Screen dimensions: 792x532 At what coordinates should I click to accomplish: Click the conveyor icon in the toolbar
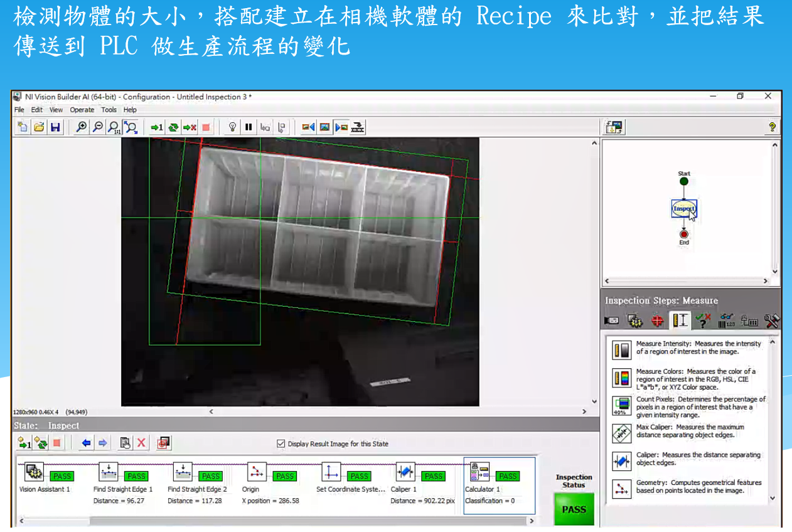pos(357,127)
